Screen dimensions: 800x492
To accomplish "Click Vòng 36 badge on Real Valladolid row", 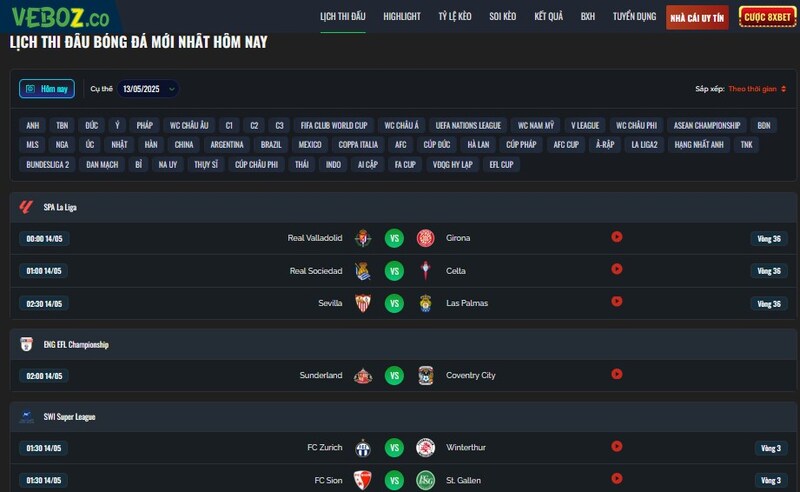I will click(x=769, y=239).
